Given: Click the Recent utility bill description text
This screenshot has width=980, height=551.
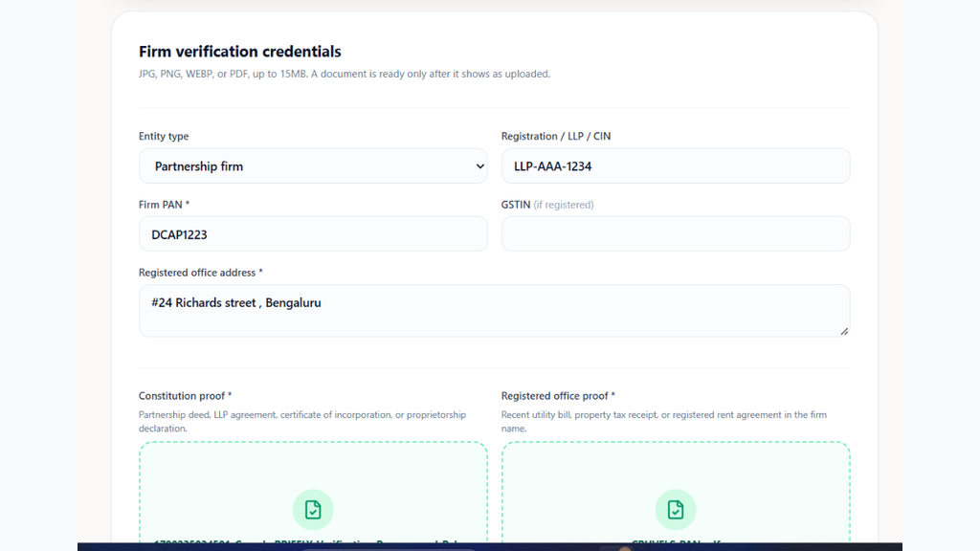Looking at the screenshot, I should (x=664, y=422).
